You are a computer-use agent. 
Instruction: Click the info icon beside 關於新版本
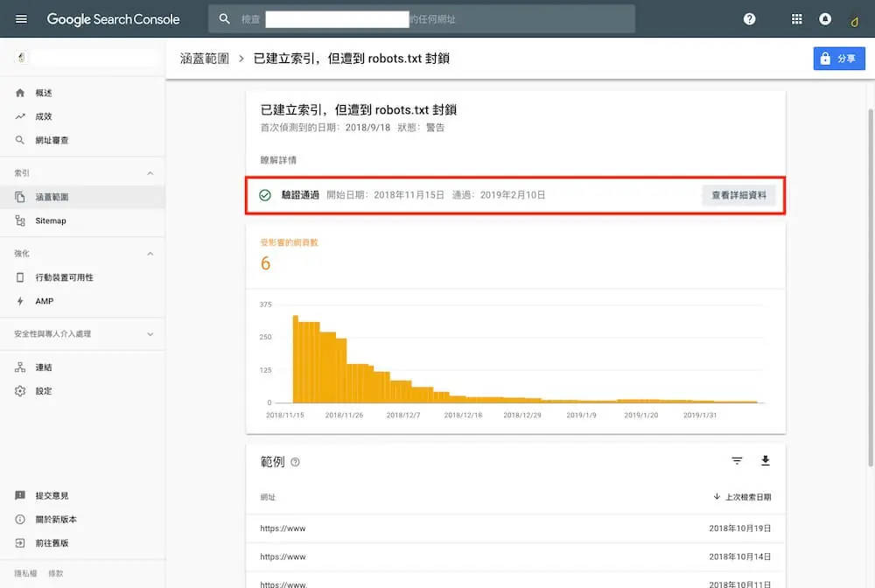tap(20, 520)
